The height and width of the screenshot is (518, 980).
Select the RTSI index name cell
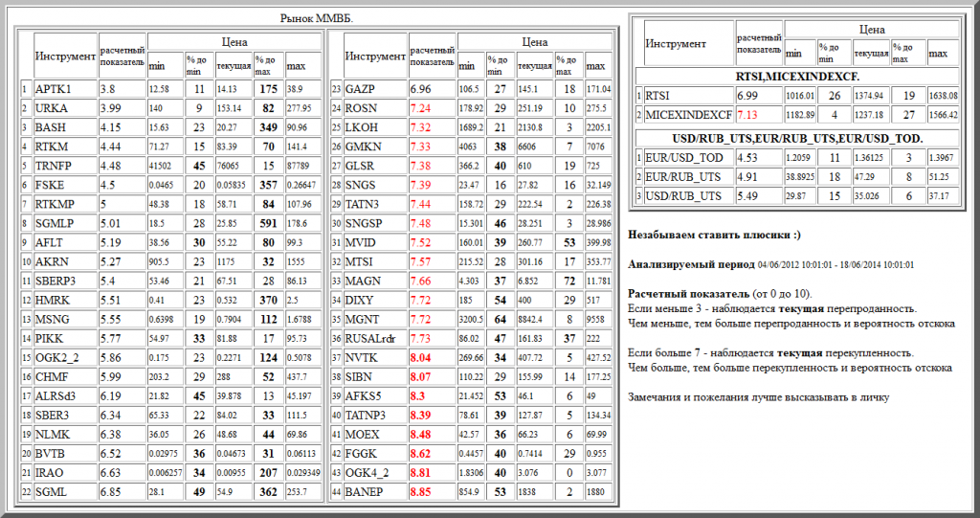point(657,96)
